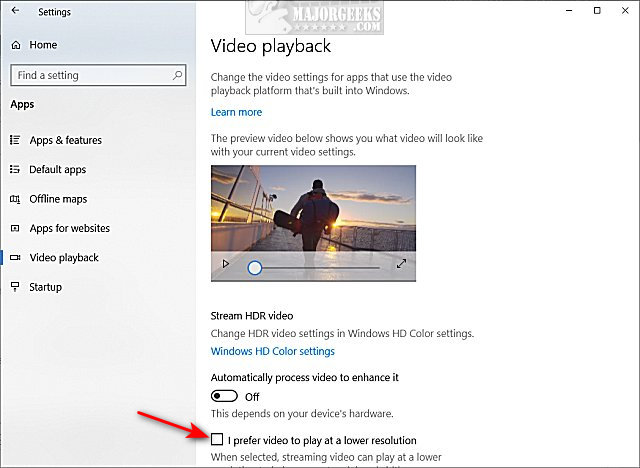
Task: Click the Default apps icon
Action: (15, 169)
